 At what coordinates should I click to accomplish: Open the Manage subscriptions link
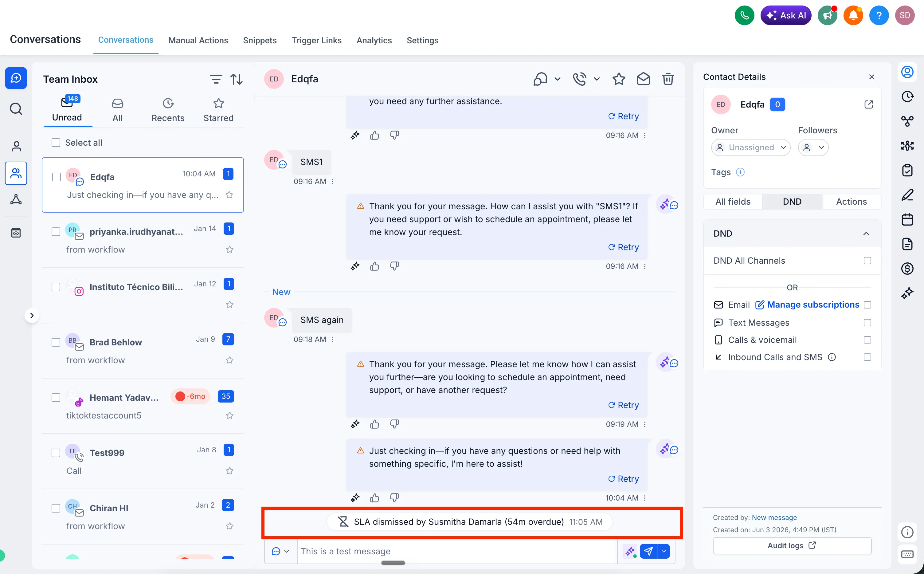coord(813,305)
